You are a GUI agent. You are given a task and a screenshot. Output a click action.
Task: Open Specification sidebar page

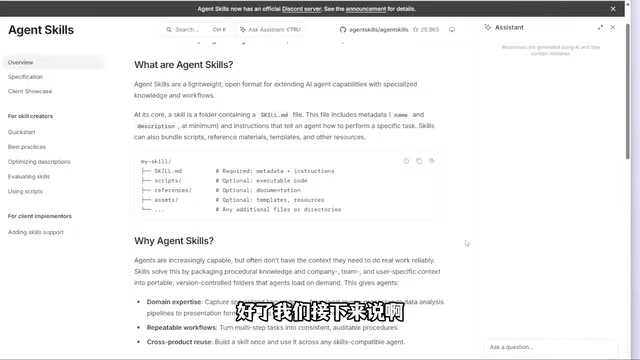click(25, 77)
